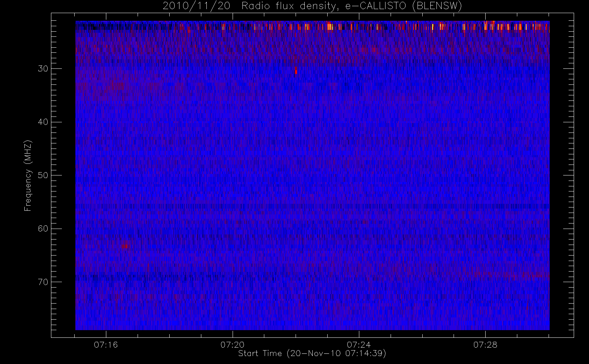Click the red burst spot near 30 MHz
This screenshot has width=589, height=364.
[x=296, y=71]
